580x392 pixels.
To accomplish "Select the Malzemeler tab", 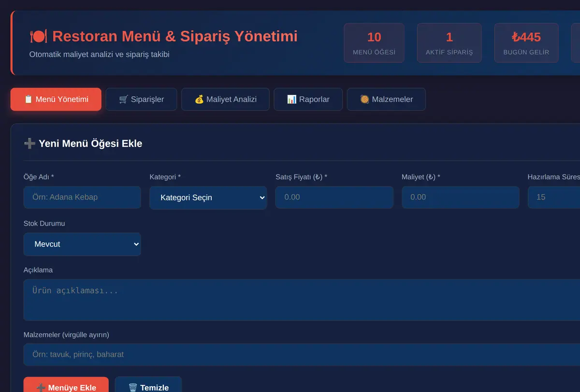I will 386,99.
